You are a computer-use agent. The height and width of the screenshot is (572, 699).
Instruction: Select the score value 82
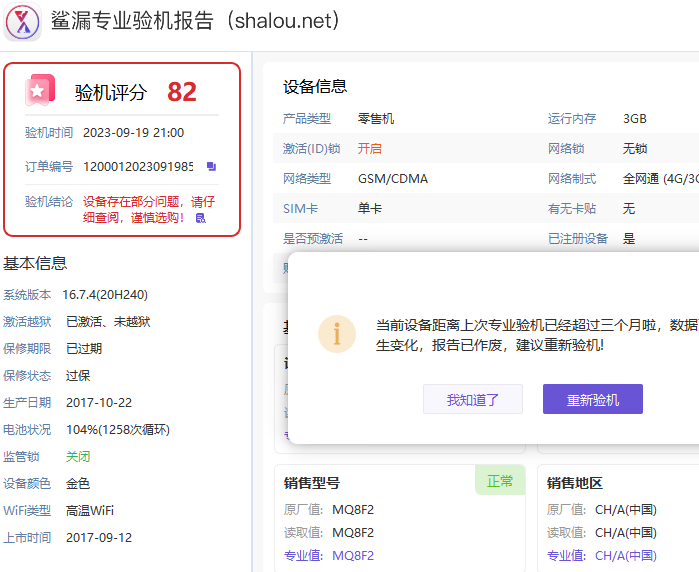click(x=182, y=92)
